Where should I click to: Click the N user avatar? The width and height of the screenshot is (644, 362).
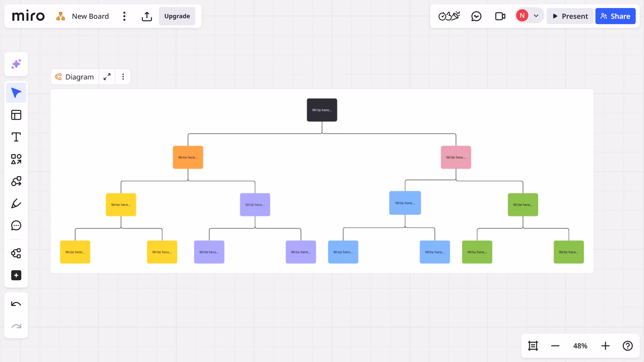[522, 16]
